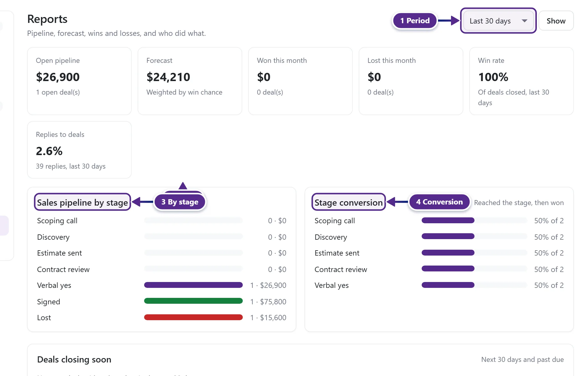
Task: Click the Replies to deals 2.6% card
Action: pyautogui.click(x=79, y=150)
